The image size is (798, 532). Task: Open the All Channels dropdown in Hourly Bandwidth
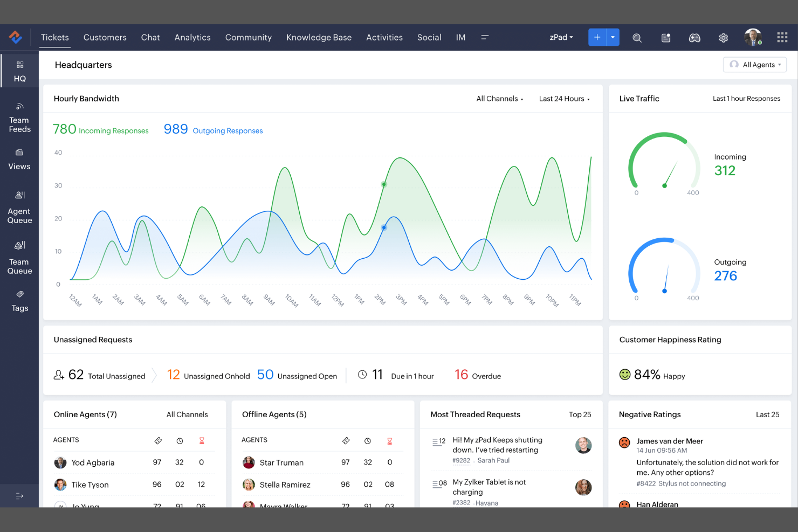498,99
